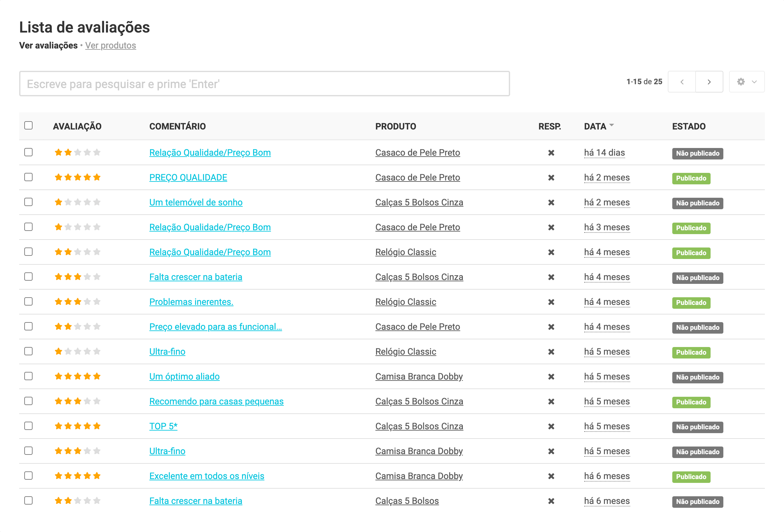Click the Não publicado badge in the first row

tap(697, 153)
